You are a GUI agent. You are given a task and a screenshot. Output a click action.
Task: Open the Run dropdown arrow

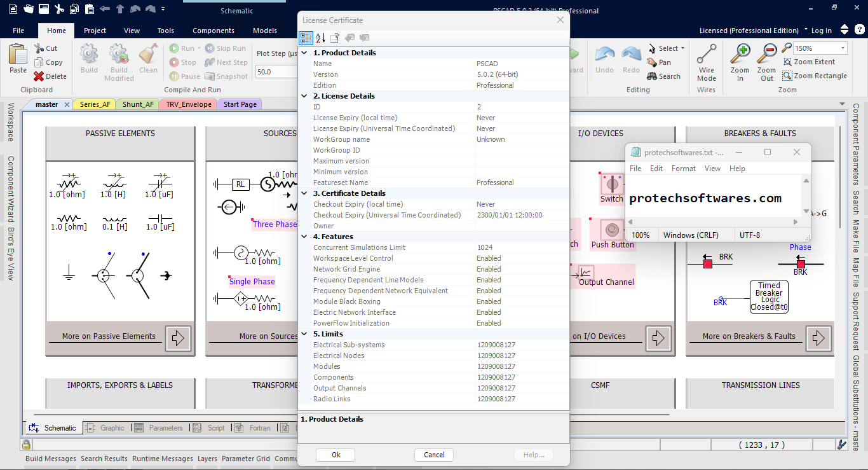(x=199, y=48)
